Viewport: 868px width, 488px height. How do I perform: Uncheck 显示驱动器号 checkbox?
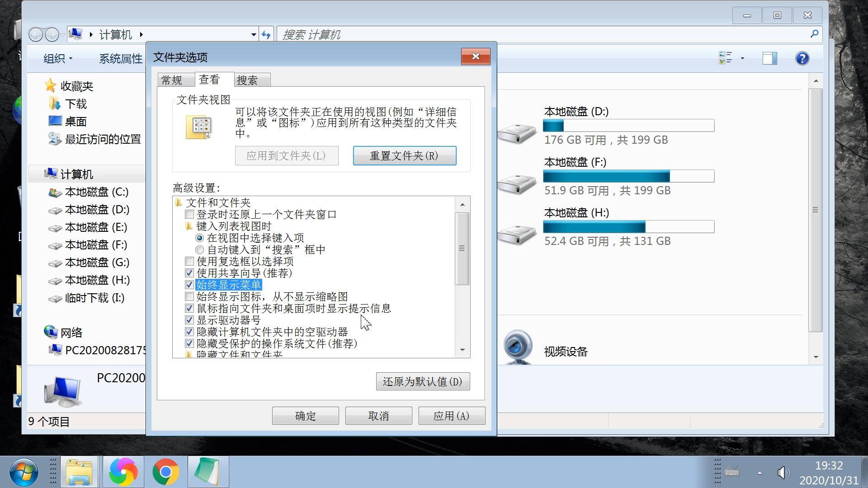pyautogui.click(x=189, y=320)
